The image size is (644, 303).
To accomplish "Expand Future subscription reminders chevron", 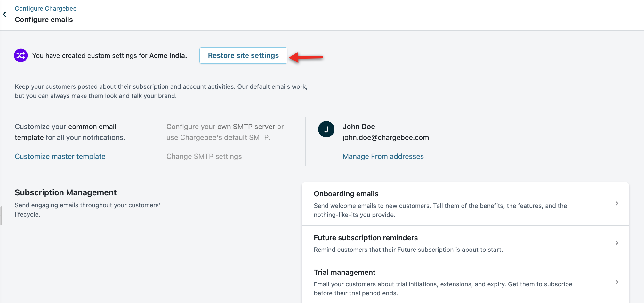I will (x=617, y=243).
